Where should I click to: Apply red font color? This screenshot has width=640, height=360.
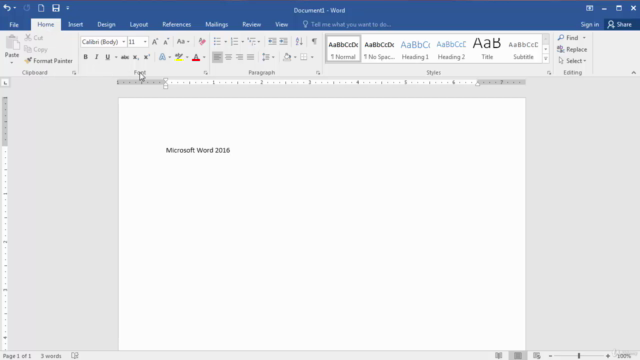(x=196, y=57)
